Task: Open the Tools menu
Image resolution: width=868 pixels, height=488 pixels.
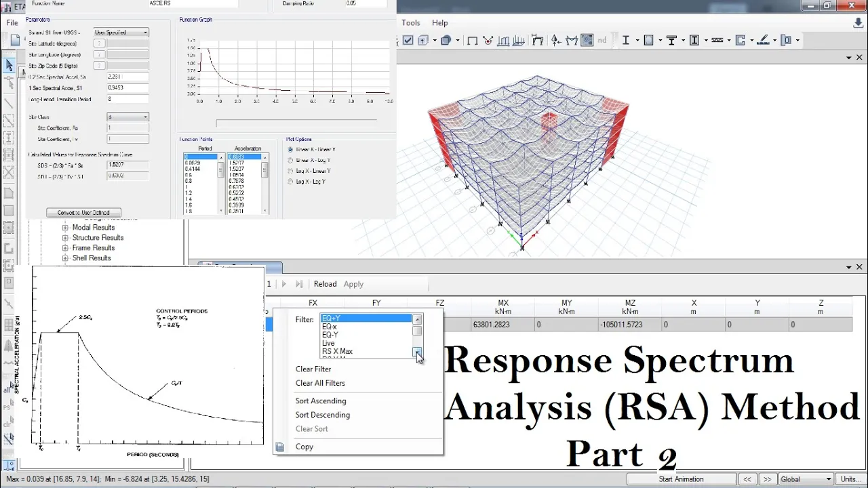Action: pos(411,22)
